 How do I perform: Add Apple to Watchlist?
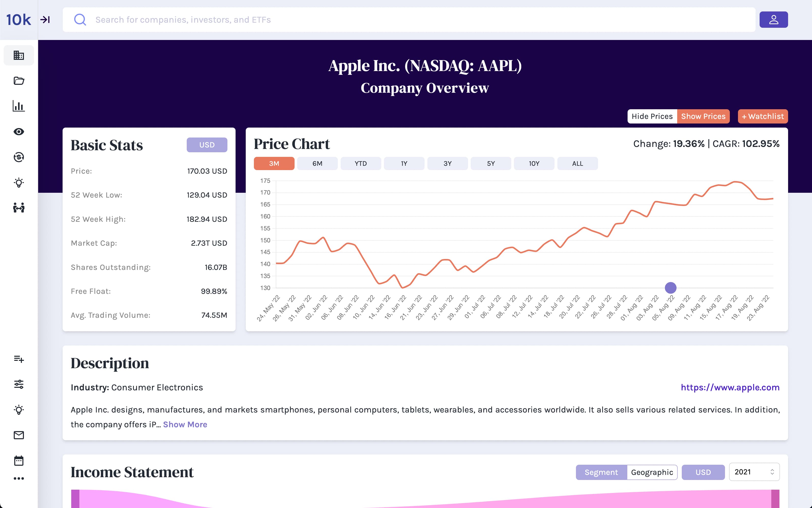click(763, 116)
